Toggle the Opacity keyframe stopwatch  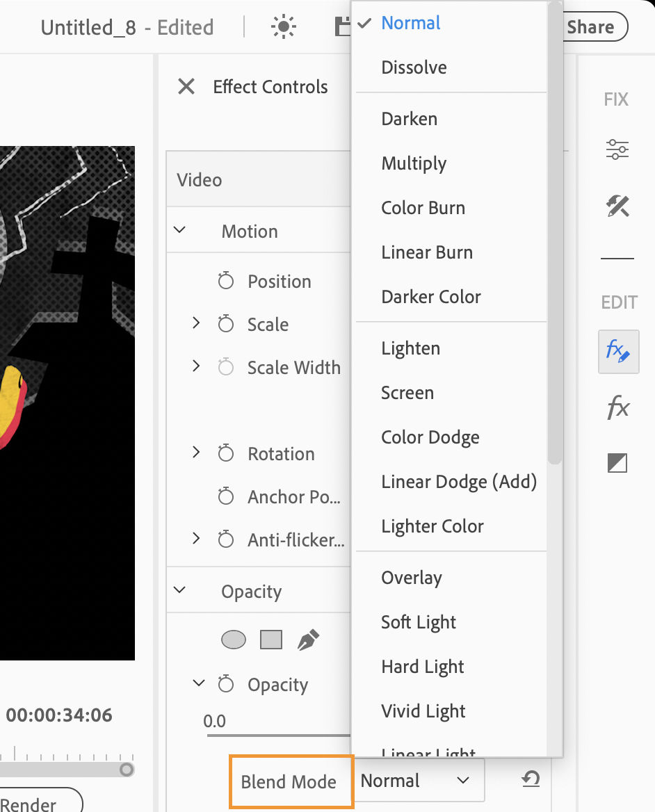click(225, 684)
